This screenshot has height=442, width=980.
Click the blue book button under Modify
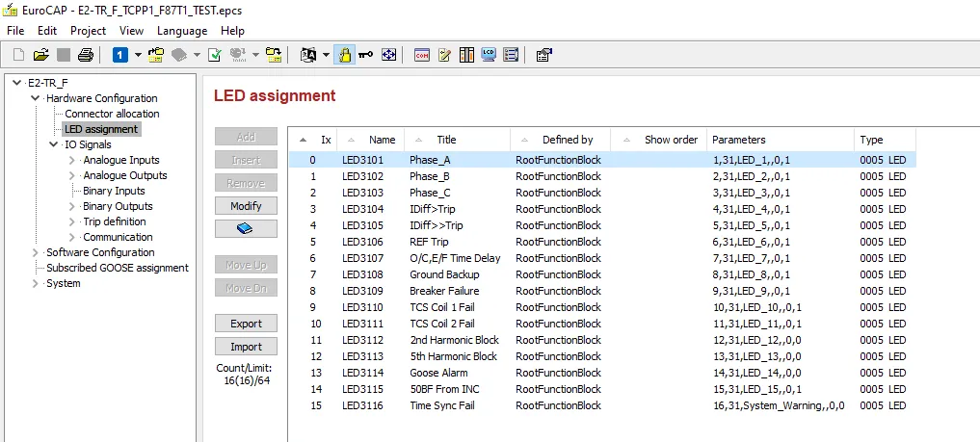tap(246, 229)
